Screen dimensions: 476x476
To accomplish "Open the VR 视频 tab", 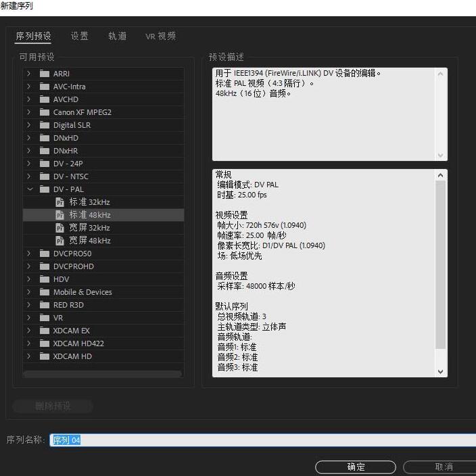I will [x=160, y=37].
